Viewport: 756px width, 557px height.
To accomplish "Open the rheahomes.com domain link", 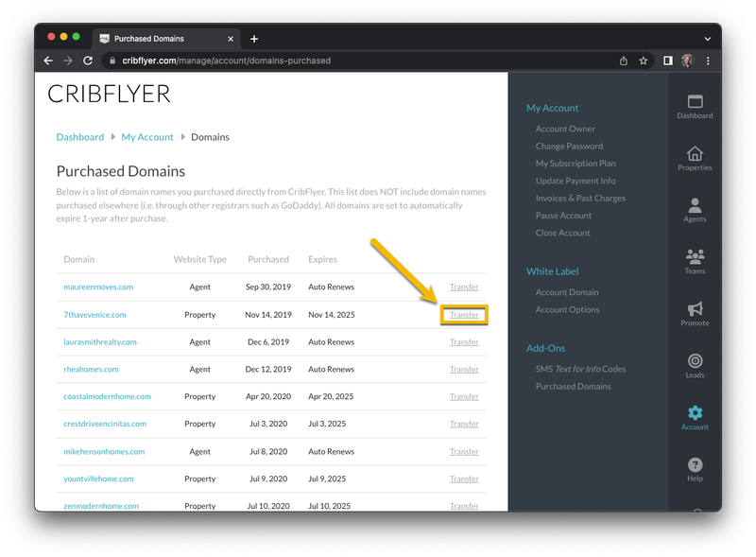I will click(x=91, y=369).
